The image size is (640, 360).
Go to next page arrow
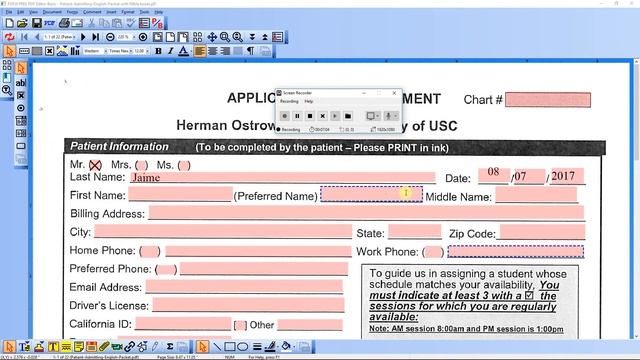(83, 37)
